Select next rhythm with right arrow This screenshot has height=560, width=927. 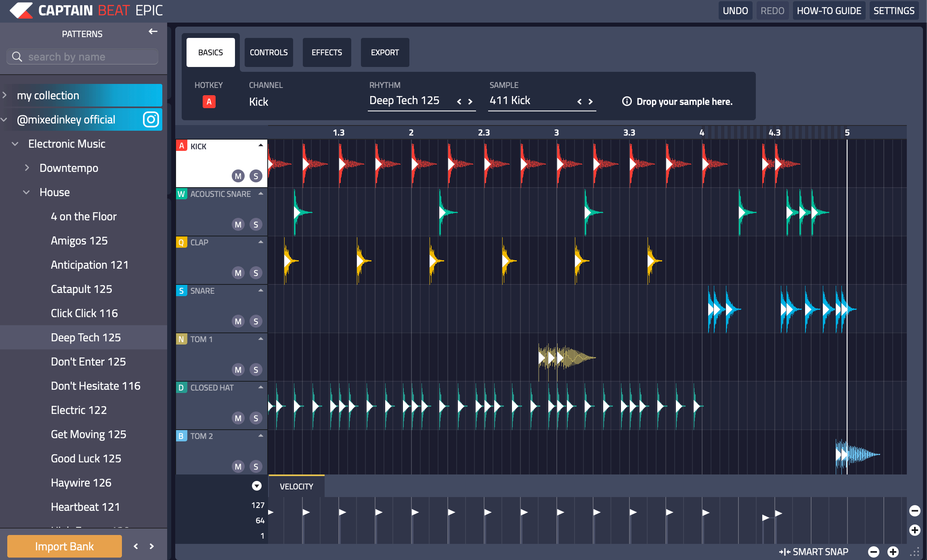click(470, 102)
